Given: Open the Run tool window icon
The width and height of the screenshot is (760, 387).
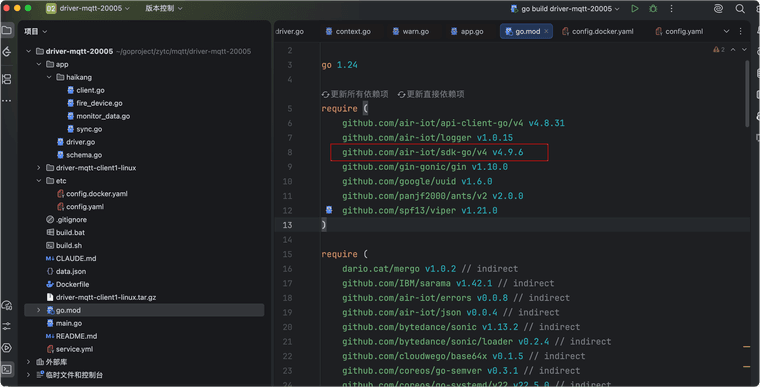Looking at the screenshot, I should (7, 348).
